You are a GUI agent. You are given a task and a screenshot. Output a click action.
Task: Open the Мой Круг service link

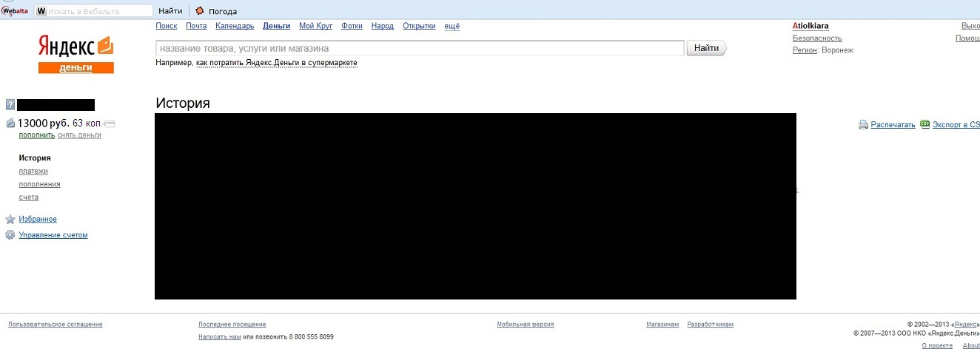tap(316, 26)
